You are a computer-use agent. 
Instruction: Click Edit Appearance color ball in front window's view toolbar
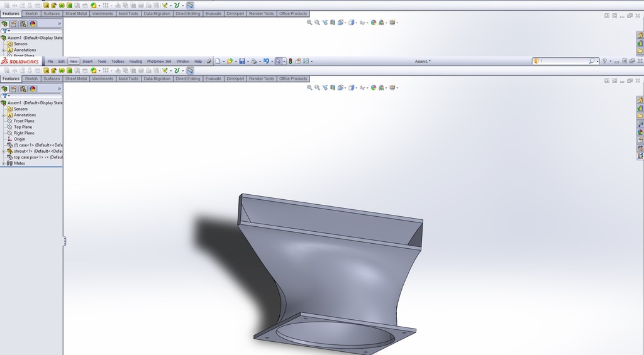click(374, 87)
